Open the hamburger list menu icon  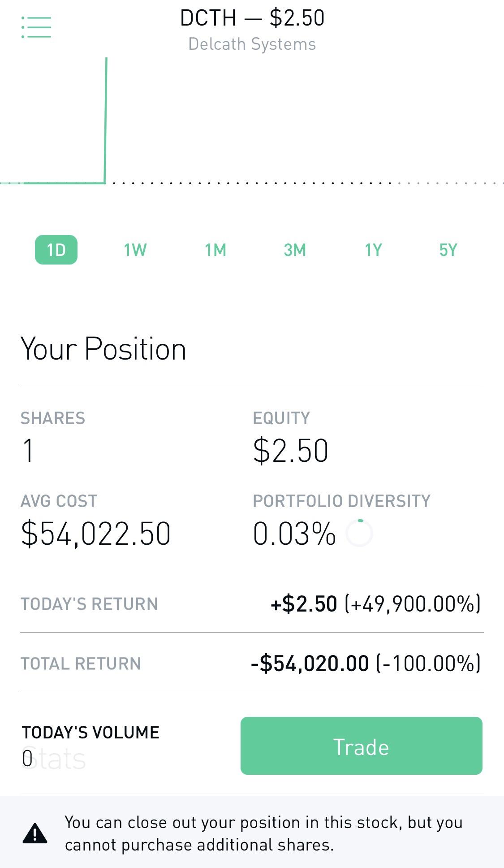(x=36, y=27)
